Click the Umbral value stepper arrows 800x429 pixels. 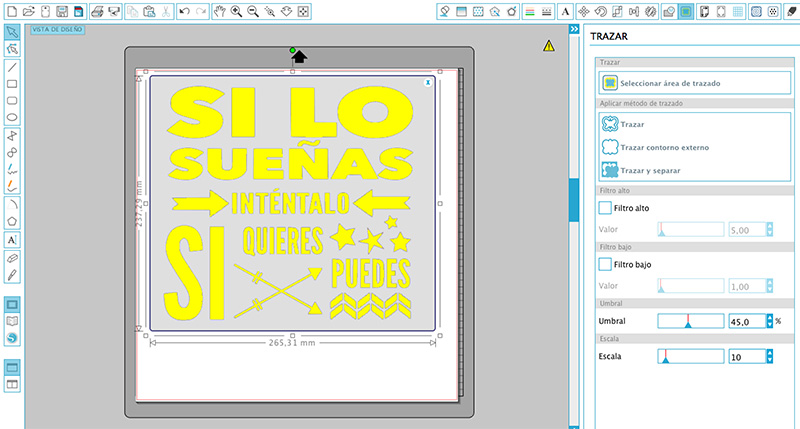click(x=769, y=321)
